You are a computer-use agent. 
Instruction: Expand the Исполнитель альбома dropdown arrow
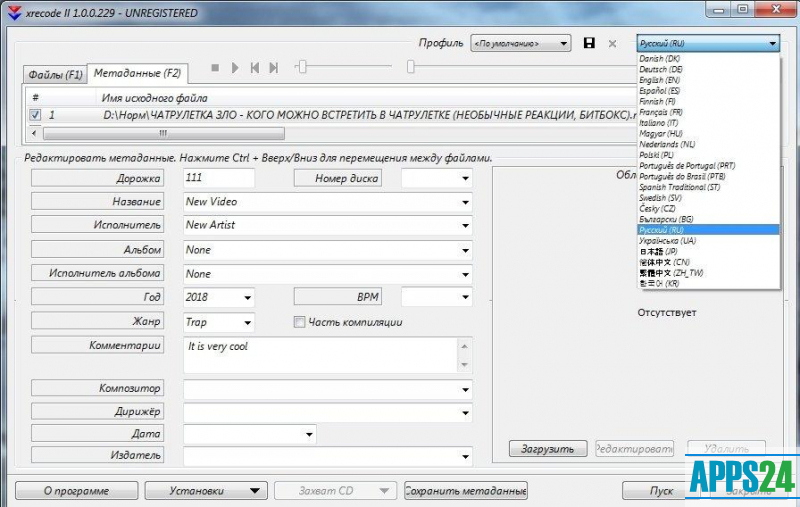pyautogui.click(x=465, y=274)
